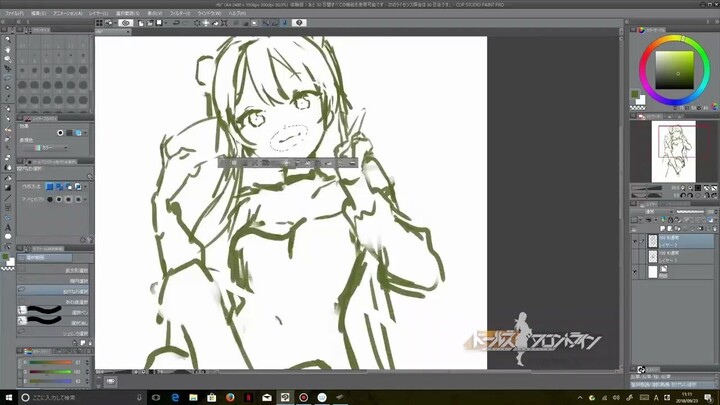Click the new raster layer icon
Image resolution: width=720 pixels, height=405 pixels.
pos(663,228)
